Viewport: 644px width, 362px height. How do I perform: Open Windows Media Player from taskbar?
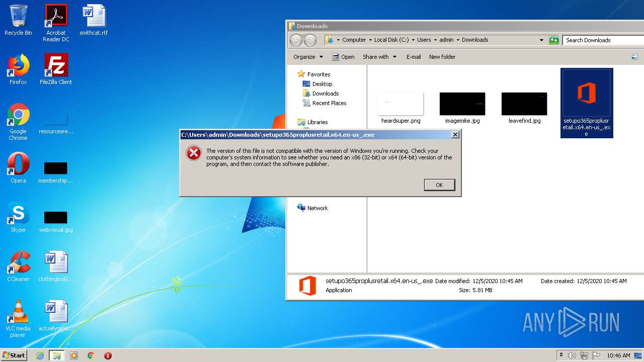[74, 355]
